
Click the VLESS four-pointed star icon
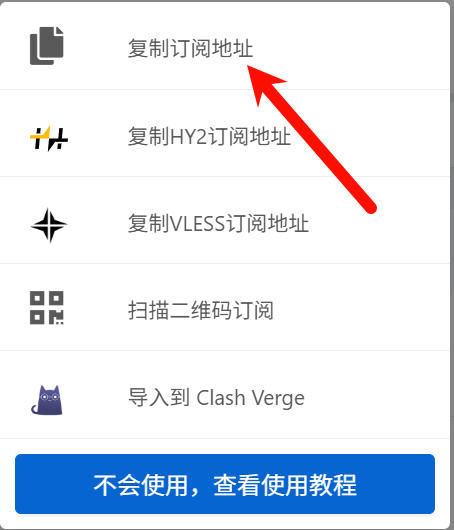[49, 225]
